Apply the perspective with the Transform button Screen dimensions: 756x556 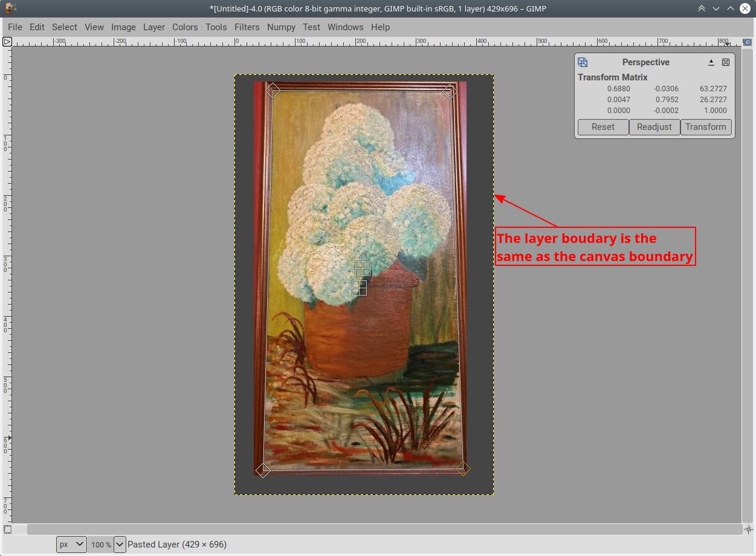pyautogui.click(x=706, y=127)
